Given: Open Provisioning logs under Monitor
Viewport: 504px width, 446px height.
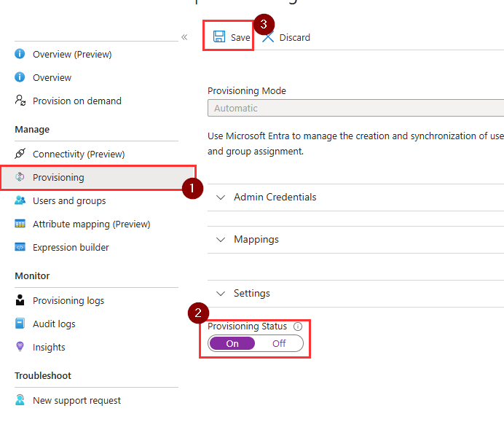Looking at the screenshot, I should point(68,300).
